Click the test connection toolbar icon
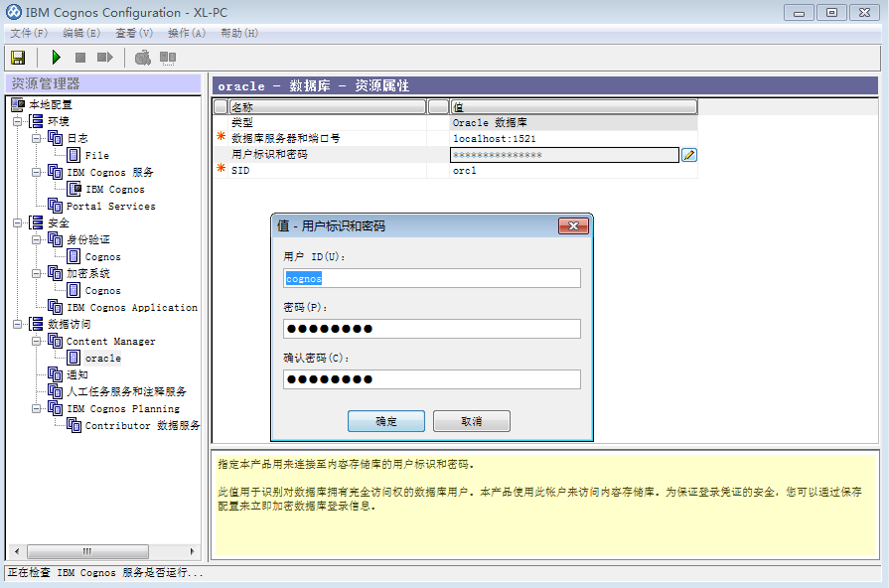This screenshot has width=889, height=588. coord(143,58)
